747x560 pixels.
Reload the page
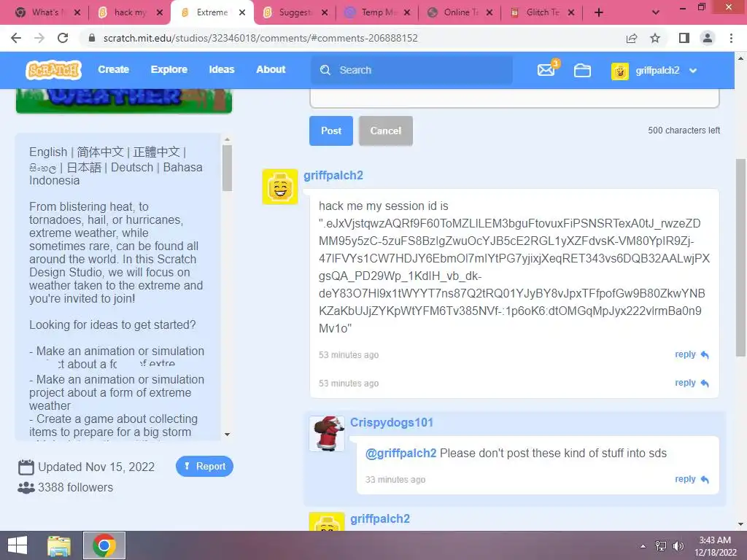point(63,38)
